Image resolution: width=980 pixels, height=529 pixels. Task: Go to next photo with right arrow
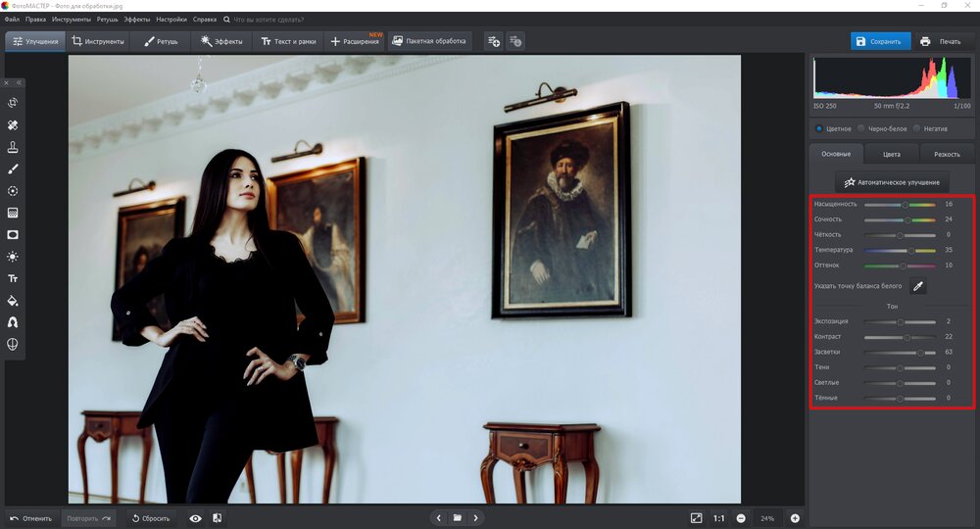(477, 518)
